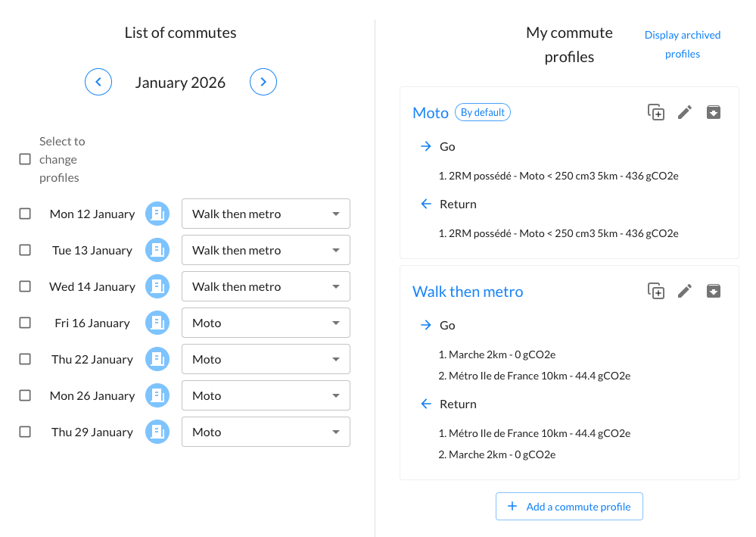The width and height of the screenshot is (756, 537).
Task: Open commute details icon for Thu 29 January
Action: (x=157, y=432)
